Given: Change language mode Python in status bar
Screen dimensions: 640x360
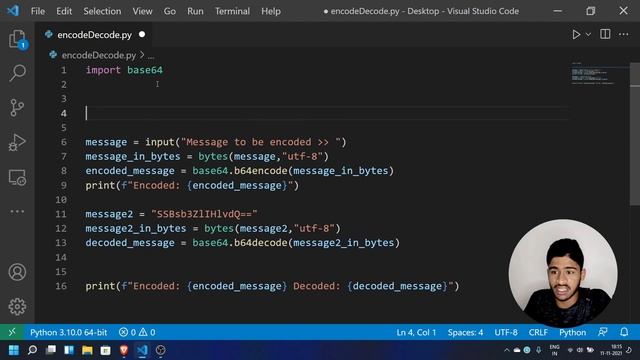Looking at the screenshot, I should 572,332.
